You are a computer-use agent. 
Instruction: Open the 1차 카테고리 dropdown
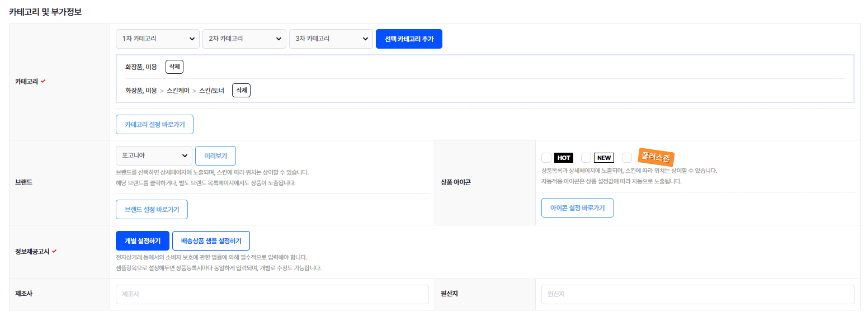pyautogui.click(x=158, y=39)
